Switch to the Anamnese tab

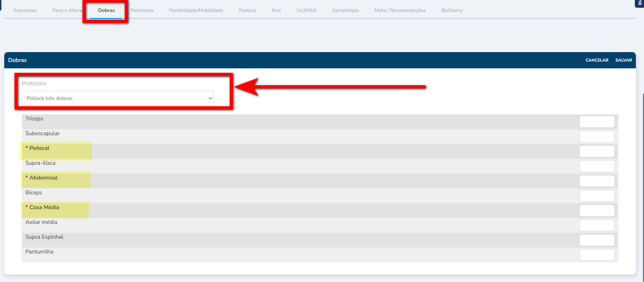coord(25,10)
